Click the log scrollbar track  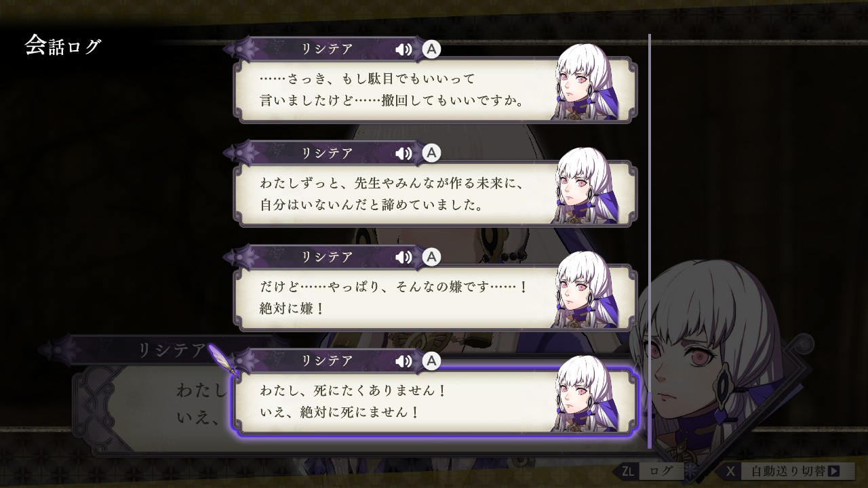(650, 241)
